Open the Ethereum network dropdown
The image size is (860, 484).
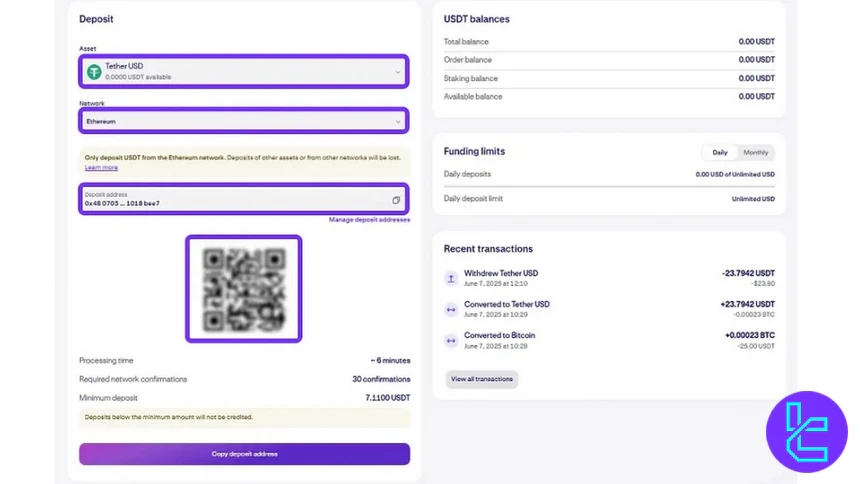click(x=244, y=121)
